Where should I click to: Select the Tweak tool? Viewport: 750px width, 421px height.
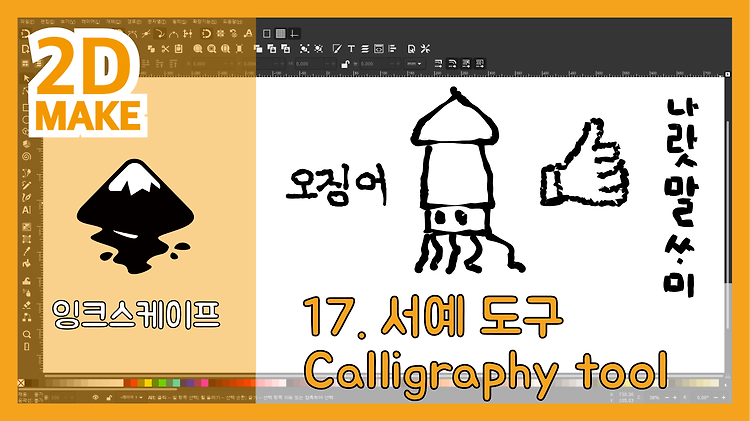(x=26, y=281)
